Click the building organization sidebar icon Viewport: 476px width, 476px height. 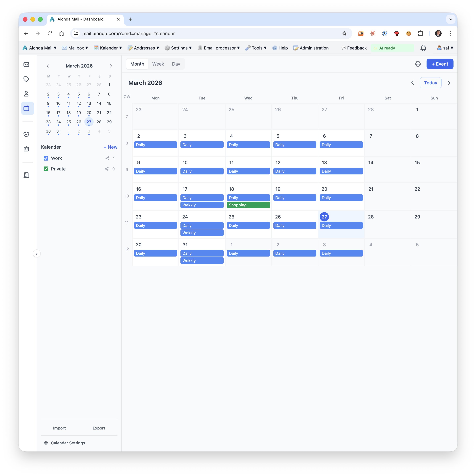[x=26, y=175]
